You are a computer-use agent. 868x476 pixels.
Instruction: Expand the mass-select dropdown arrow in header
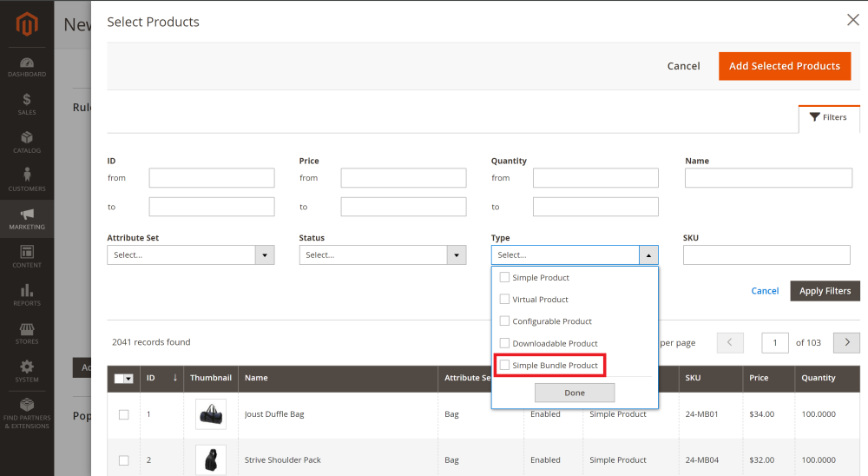pyautogui.click(x=128, y=379)
